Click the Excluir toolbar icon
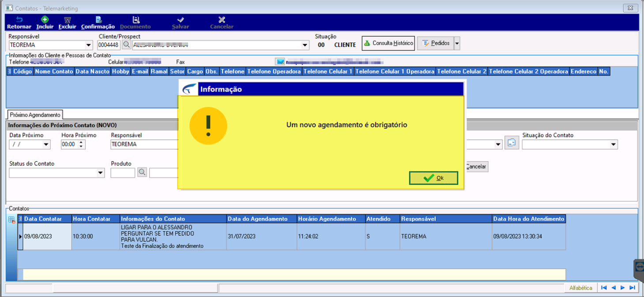The width and height of the screenshot is (644, 297). point(67,20)
